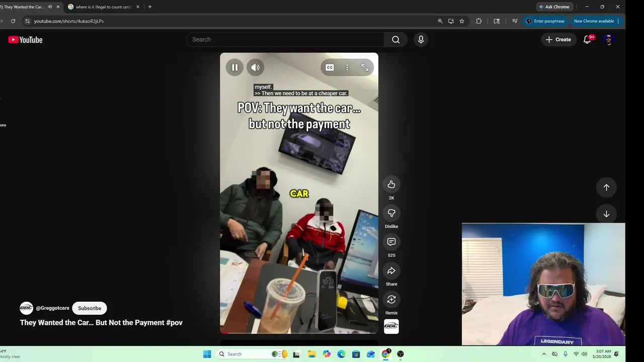This screenshot has width=644, height=362.
Task: Open Copilot from taskbar
Action: point(327,354)
